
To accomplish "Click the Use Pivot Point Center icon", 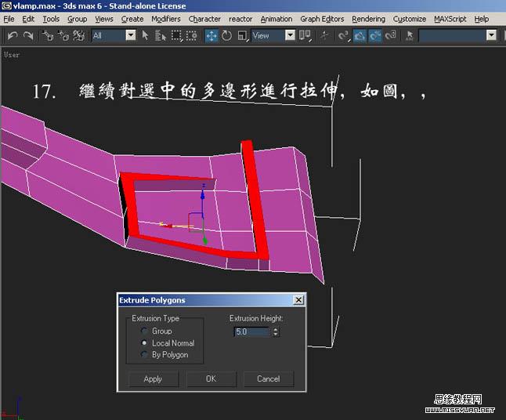I will [305, 35].
